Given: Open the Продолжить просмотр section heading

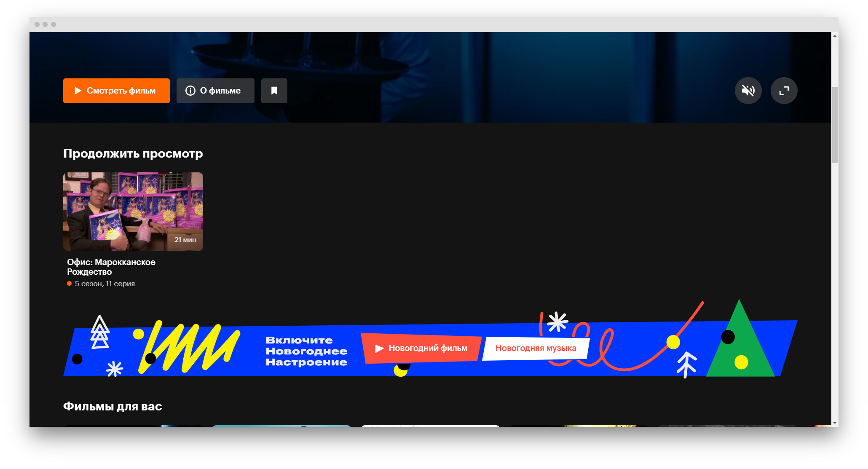Looking at the screenshot, I should coord(133,153).
